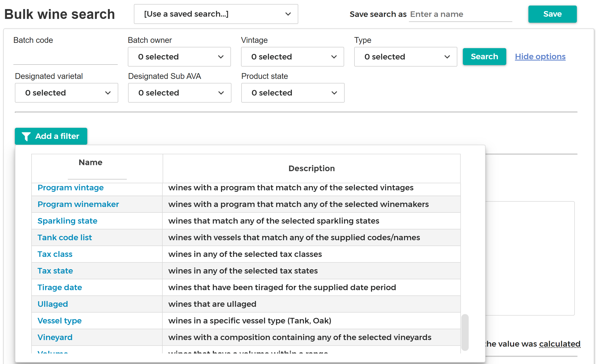
Task: Click the selected vineyards description text
Action: click(x=300, y=337)
